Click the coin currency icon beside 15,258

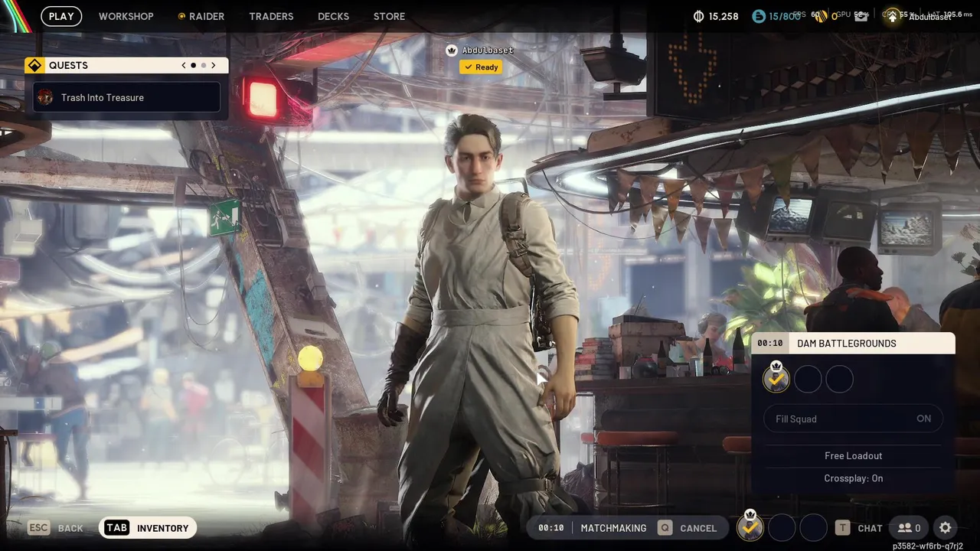coord(698,16)
